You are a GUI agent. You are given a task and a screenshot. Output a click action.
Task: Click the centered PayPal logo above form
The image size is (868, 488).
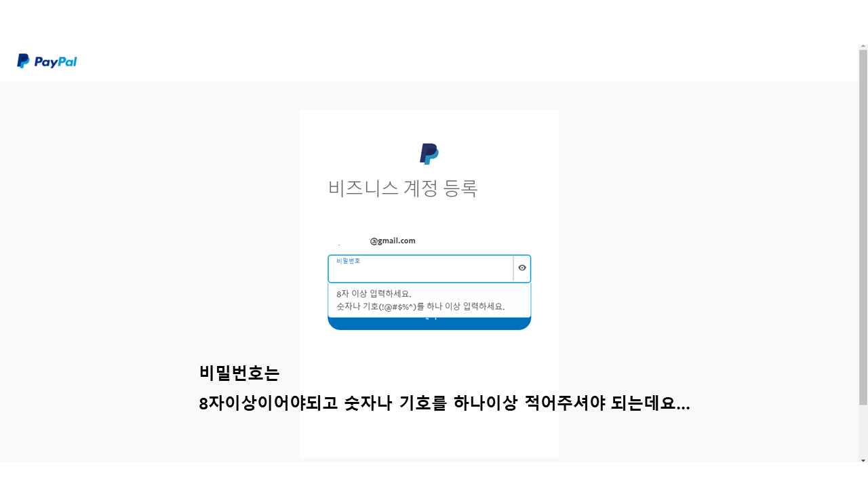[x=429, y=154]
